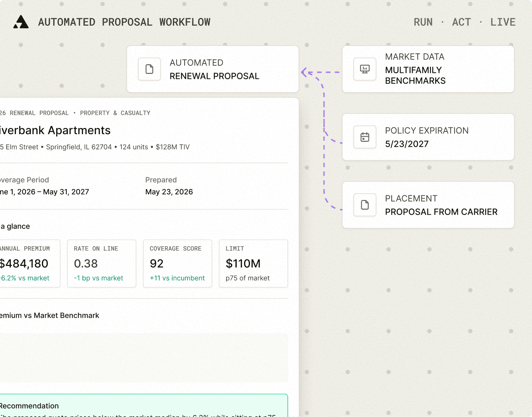The height and width of the screenshot is (417, 532).
Task: Click the Property & Casualty label
Action: (115, 113)
